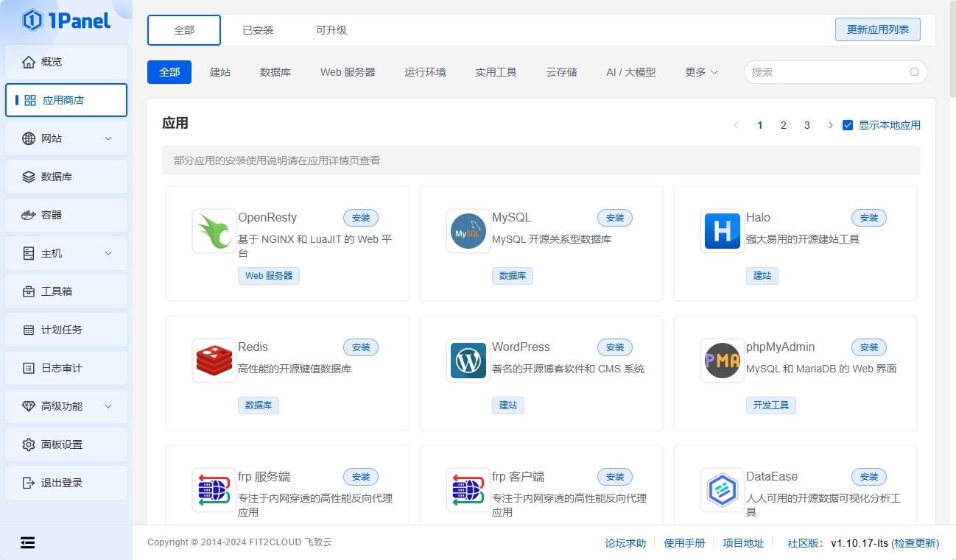Click the 开发工具 tag on phpMyAdmin
The width and height of the screenshot is (956, 560).
771,405
